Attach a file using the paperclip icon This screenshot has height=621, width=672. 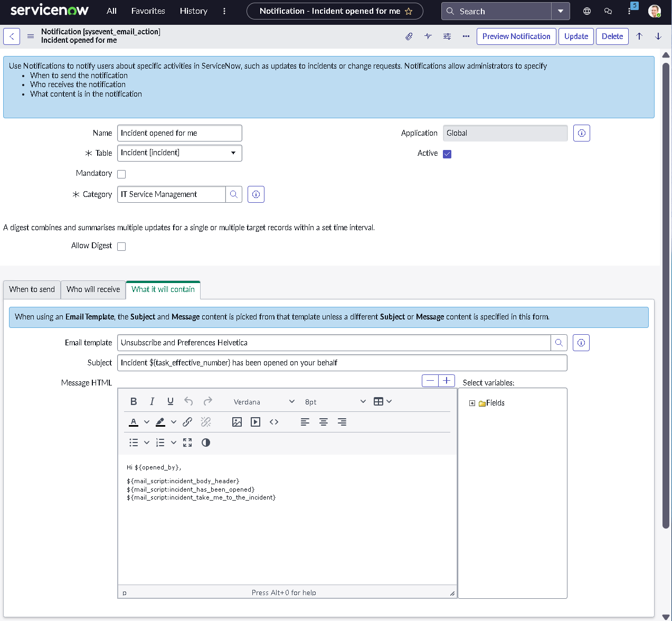coord(409,36)
